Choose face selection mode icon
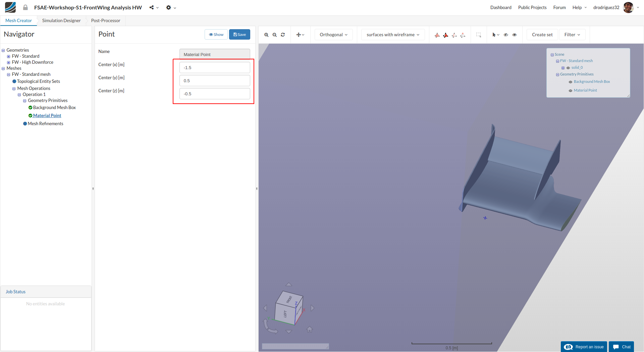Image resolution: width=644 pixels, height=352 pixels. [x=437, y=35]
